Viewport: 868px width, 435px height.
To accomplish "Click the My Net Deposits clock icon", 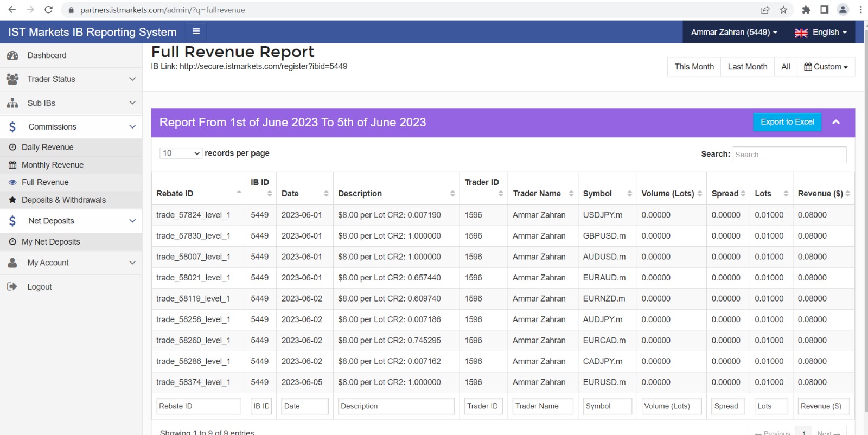I will [12, 242].
